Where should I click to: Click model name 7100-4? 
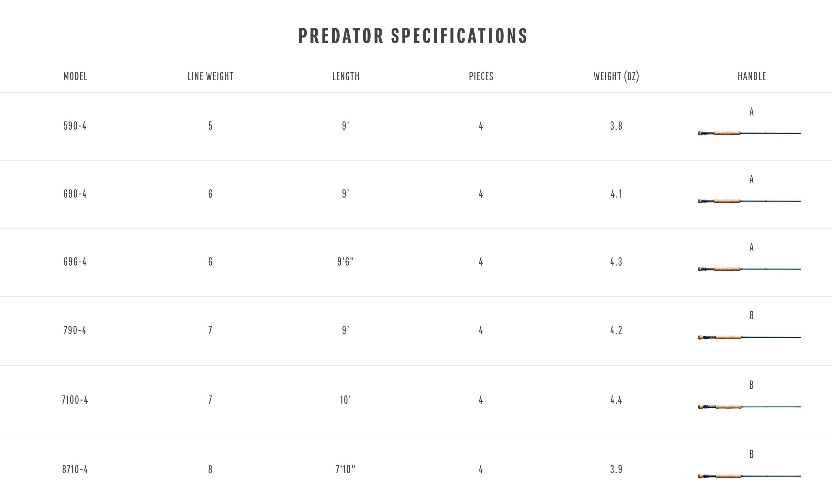pyautogui.click(x=75, y=400)
